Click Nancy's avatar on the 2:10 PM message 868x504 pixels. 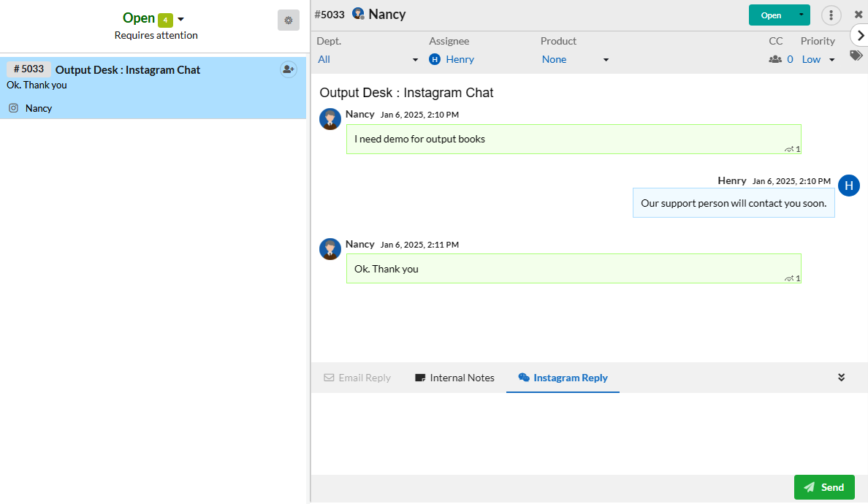click(x=330, y=119)
